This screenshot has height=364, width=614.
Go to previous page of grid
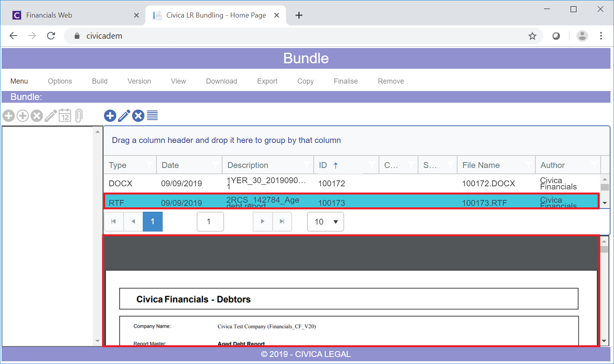133,221
